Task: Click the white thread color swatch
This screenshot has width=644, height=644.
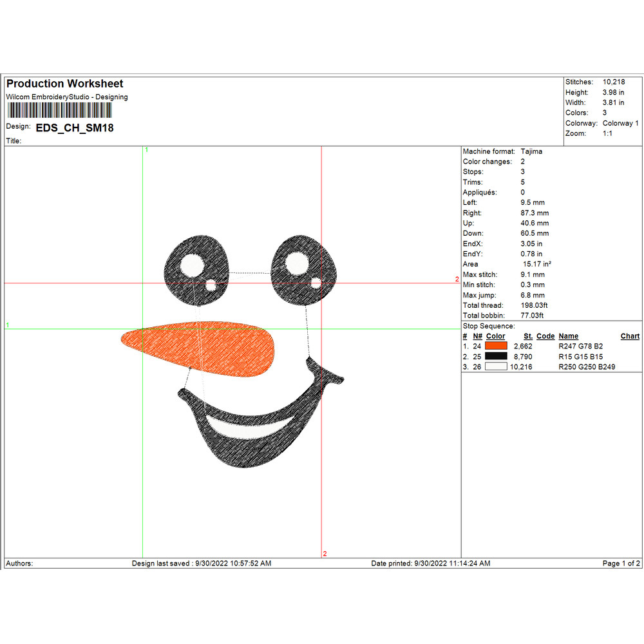Action: [x=497, y=366]
